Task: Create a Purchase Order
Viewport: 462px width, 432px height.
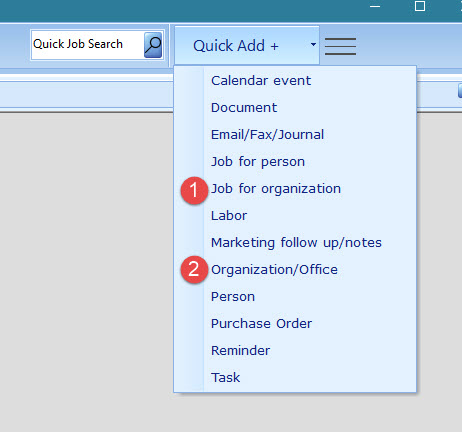Action: [261, 324]
